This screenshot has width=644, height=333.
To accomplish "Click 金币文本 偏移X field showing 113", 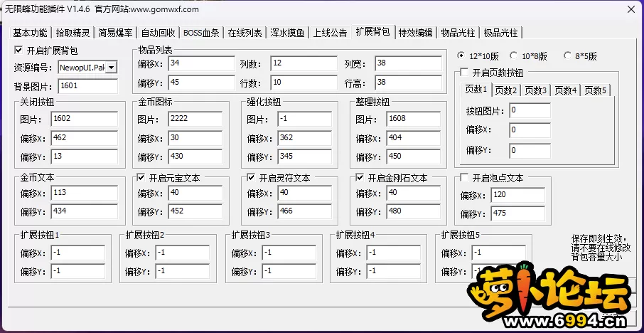I will (x=84, y=193).
